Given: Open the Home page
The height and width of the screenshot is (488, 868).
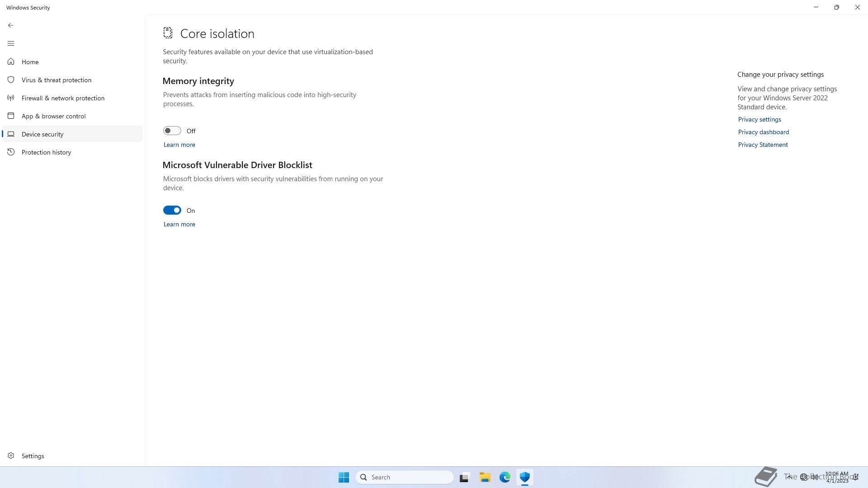Looking at the screenshot, I should pyautogui.click(x=72, y=61).
